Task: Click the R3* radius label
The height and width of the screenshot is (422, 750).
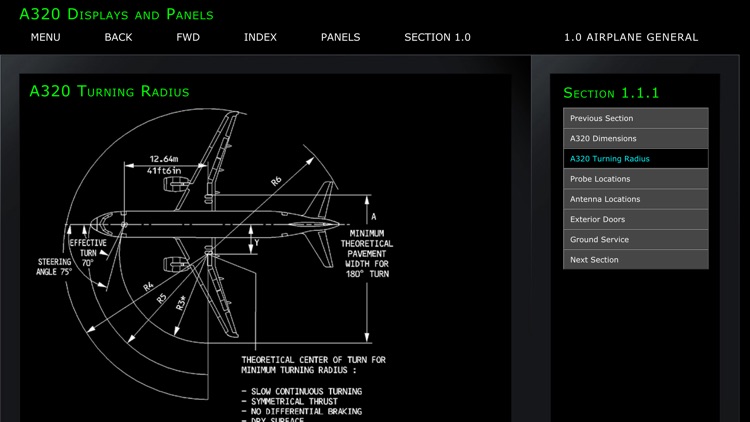Action: [x=181, y=303]
